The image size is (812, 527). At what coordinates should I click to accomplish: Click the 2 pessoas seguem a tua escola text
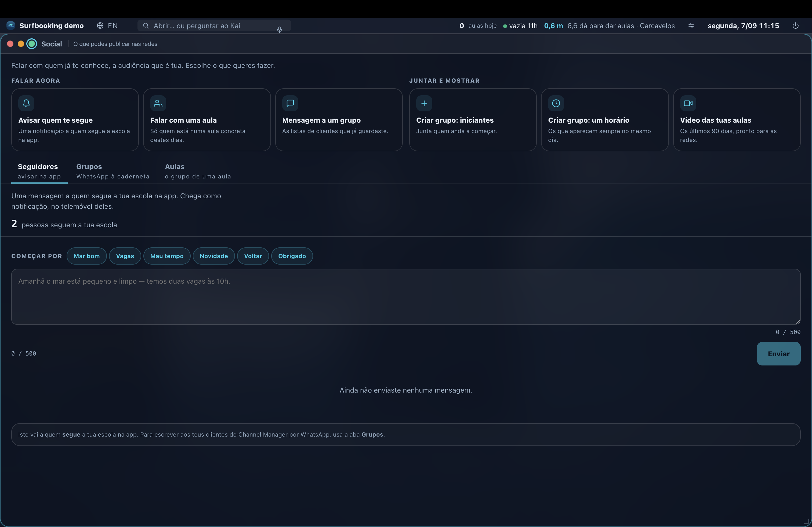pyautogui.click(x=64, y=224)
